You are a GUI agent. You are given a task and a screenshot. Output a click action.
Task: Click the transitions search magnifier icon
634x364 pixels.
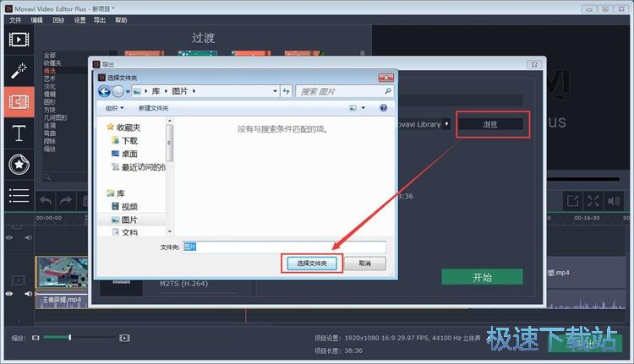coord(47,177)
